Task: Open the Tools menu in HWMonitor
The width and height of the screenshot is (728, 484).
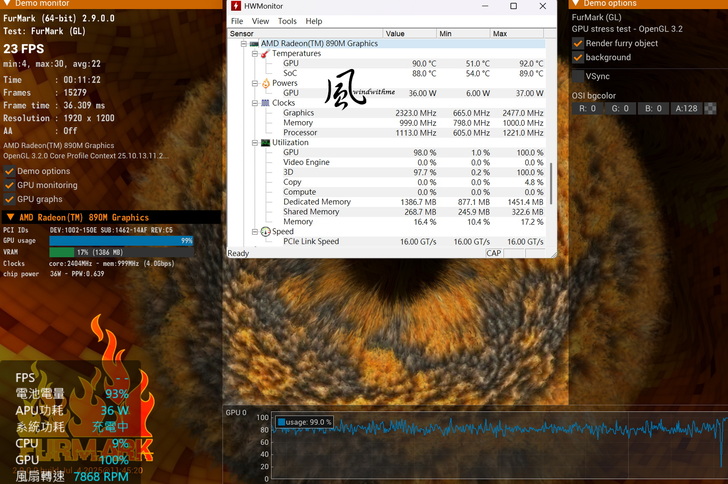Action: click(x=287, y=21)
